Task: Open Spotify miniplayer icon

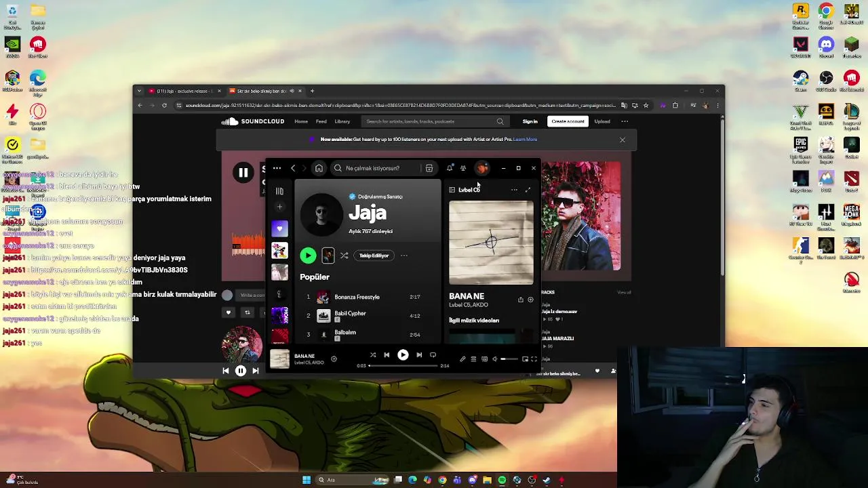Action: (524, 359)
